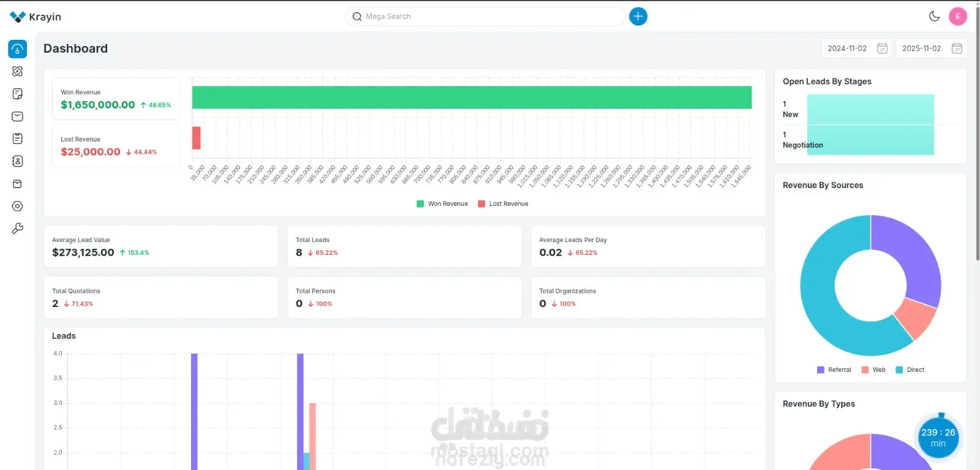Go to Leads via sidebar icon
Screen dimensions: 980x470
(17, 71)
